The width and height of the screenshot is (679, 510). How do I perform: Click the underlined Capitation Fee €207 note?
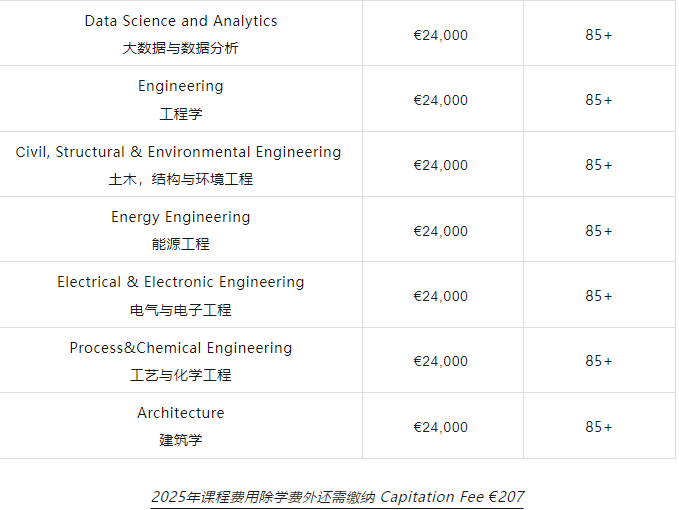[337, 497]
